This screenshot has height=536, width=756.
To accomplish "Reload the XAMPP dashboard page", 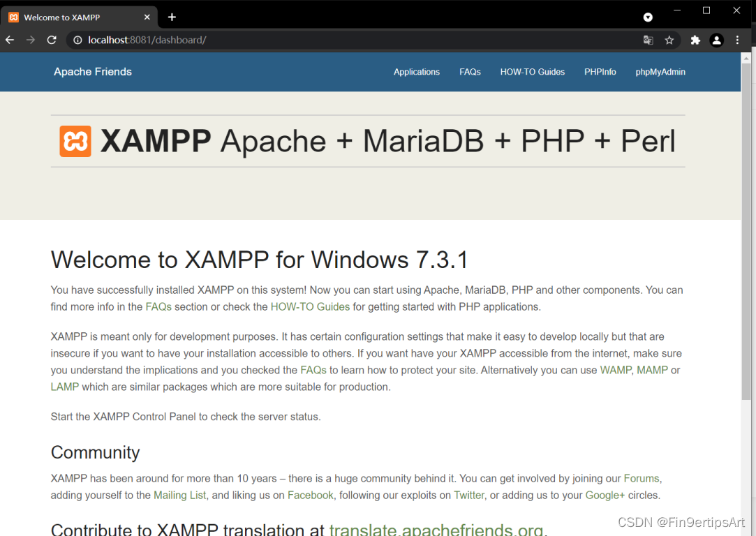I will point(52,40).
